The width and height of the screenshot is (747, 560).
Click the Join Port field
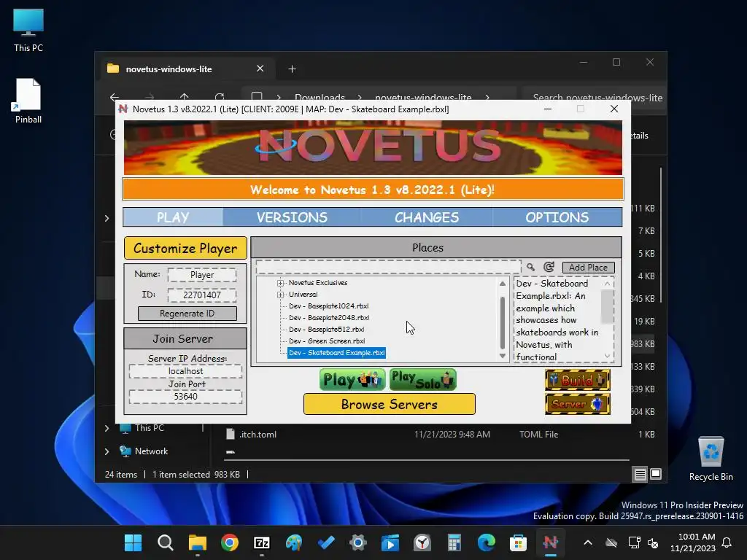pos(185,397)
